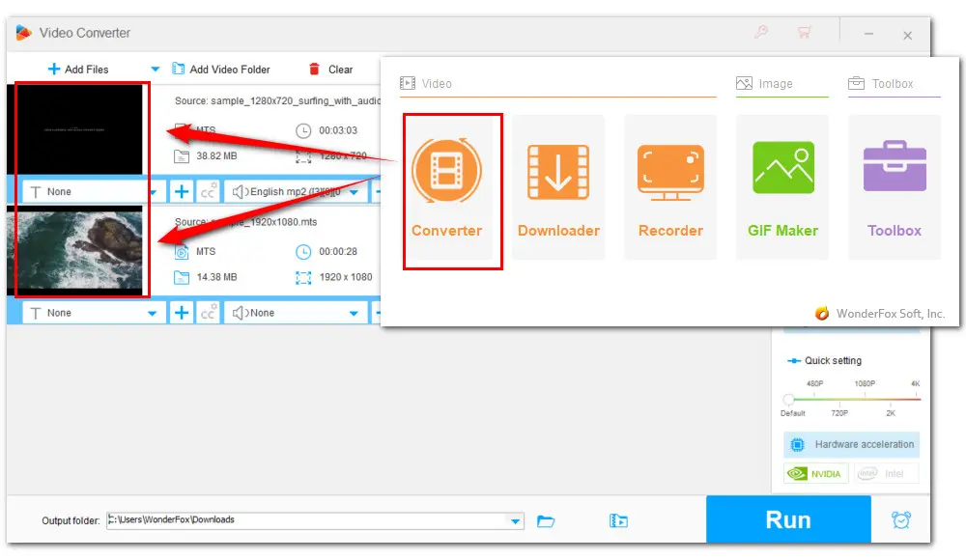The height and width of the screenshot is (560, 966).
Task: Click Add Video Folder button
Action: [221, 70]
